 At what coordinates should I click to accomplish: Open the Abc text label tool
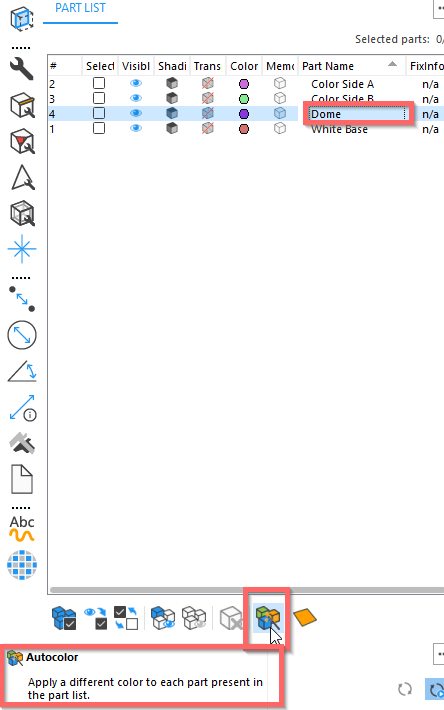[22, 529]
